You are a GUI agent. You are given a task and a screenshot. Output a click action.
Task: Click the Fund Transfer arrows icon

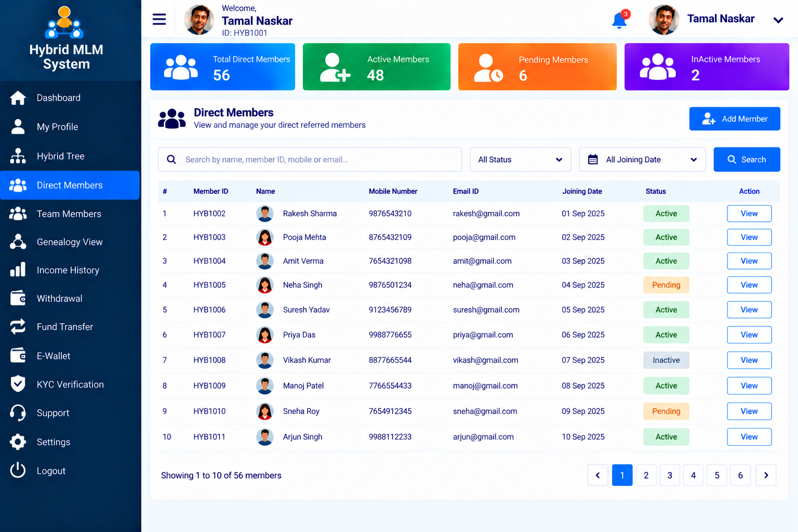18,326
